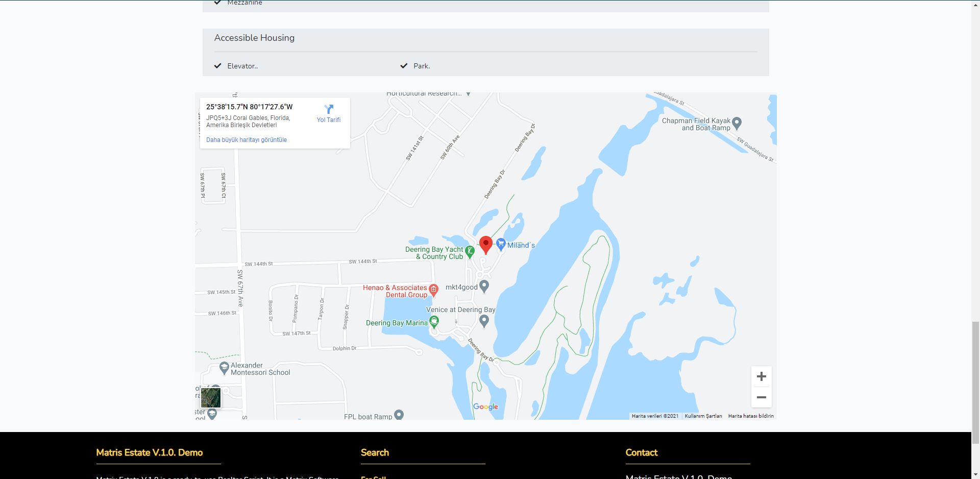Click the Contact footer heading
Screen dimensions: 980x479
tap(642, 452)
